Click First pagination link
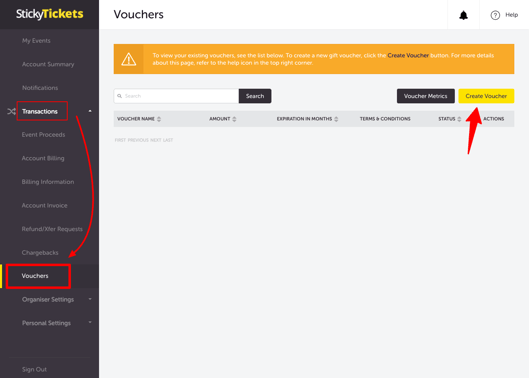The image size is (529, 378). (x=120, y=140)
